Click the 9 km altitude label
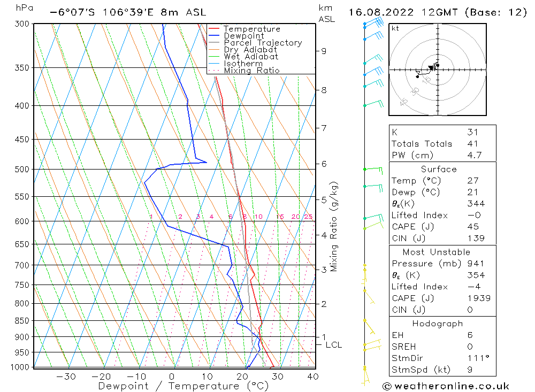 [324, 51]
